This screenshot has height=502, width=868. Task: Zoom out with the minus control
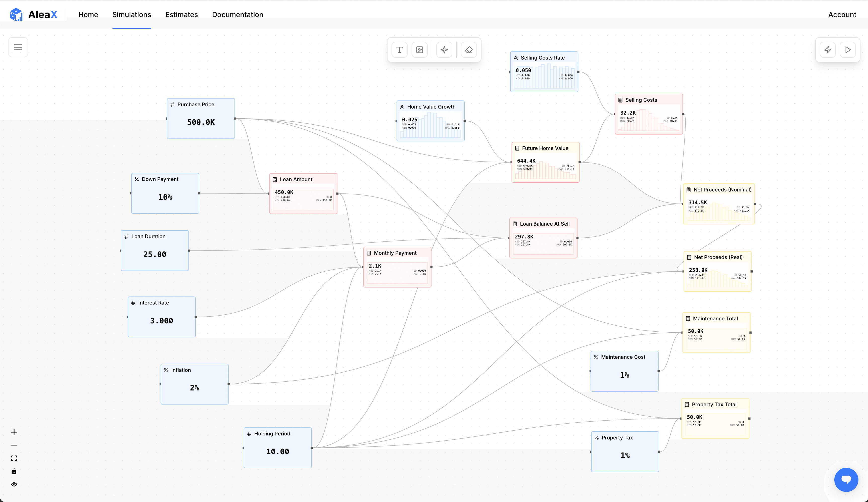14,445
